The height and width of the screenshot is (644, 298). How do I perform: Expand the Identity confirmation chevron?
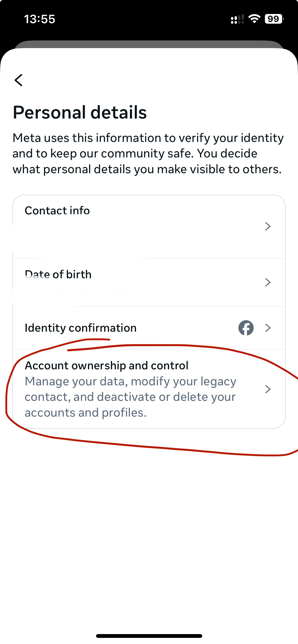(x=268, y=328)
